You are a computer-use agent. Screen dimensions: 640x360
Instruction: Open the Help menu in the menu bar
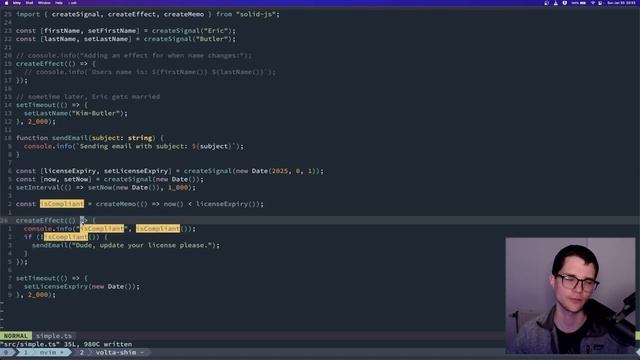(59, 3)
